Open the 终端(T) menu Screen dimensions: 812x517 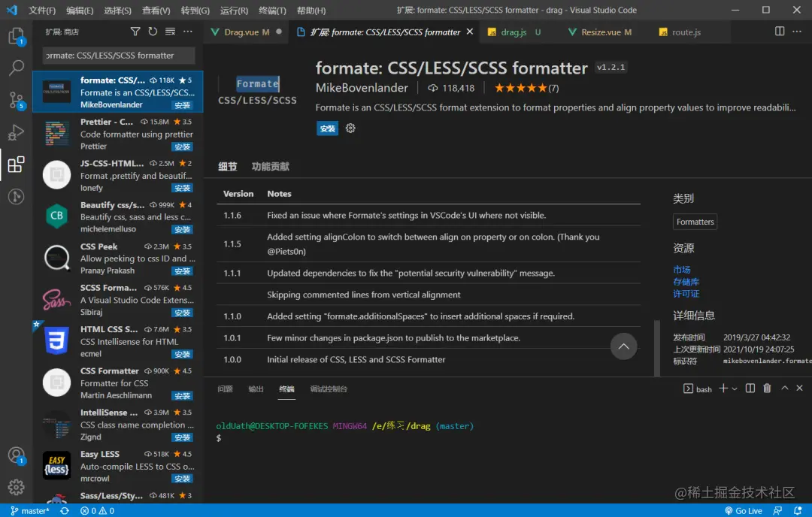click(272, 11)
